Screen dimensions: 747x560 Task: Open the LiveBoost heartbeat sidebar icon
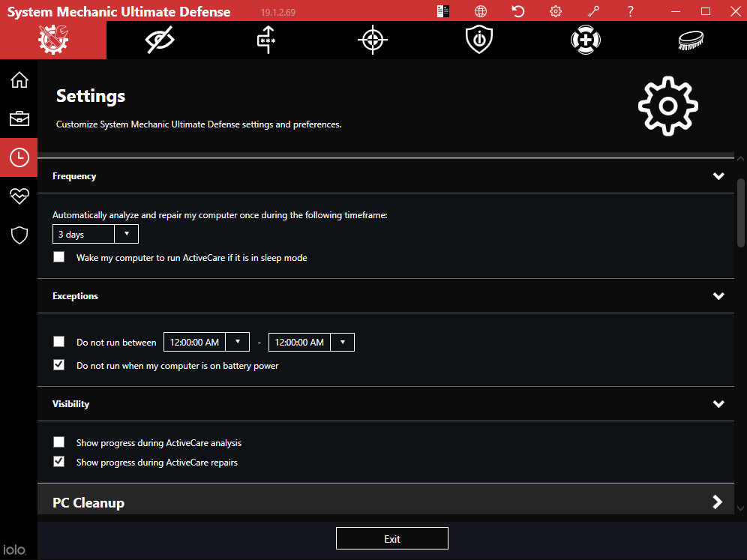coord(19,196)
